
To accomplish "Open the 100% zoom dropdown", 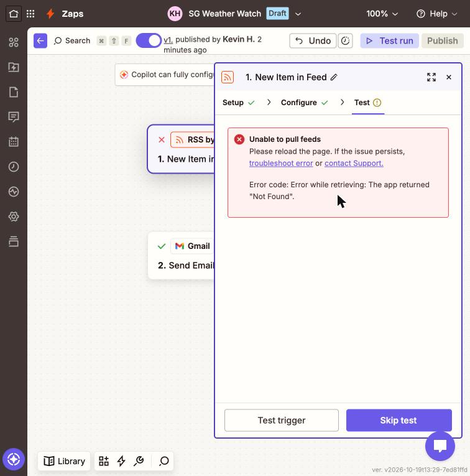I will pyautogui.click(x=382, y=14).
